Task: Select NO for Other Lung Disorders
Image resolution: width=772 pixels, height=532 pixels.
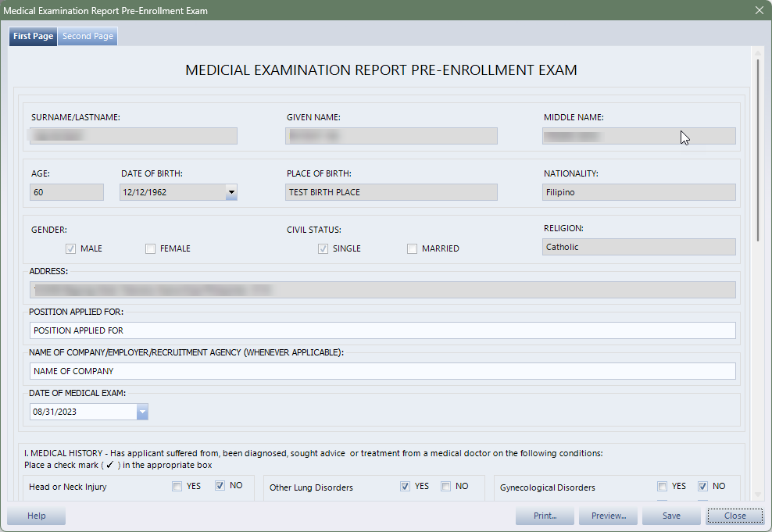Action: [x=445, y=486]
